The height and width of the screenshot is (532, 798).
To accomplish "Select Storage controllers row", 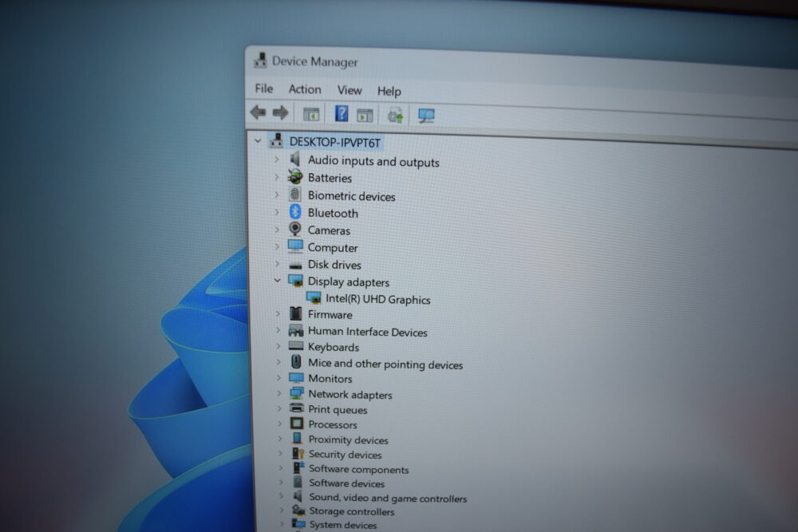I will point(352,511).
